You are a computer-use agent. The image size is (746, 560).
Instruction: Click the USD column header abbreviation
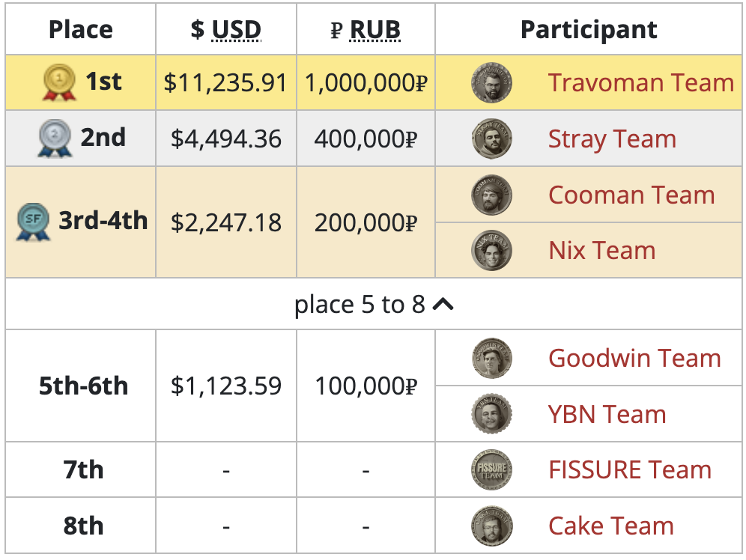pyautogui.click(x=236, y=30)
